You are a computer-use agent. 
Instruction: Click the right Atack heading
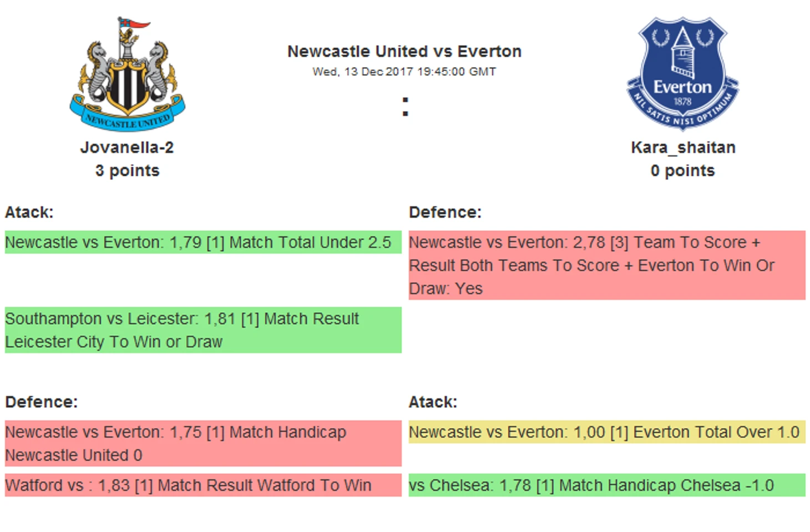point(433,402)
